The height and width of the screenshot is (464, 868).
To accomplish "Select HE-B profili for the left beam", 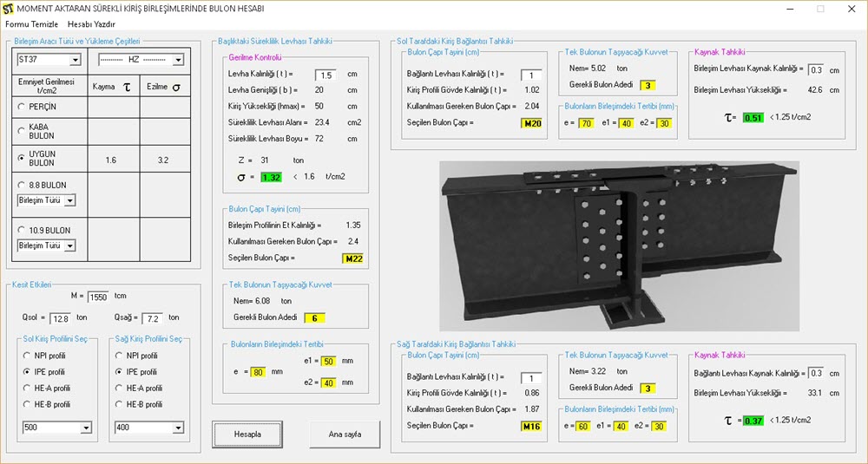I will [27, 404].
